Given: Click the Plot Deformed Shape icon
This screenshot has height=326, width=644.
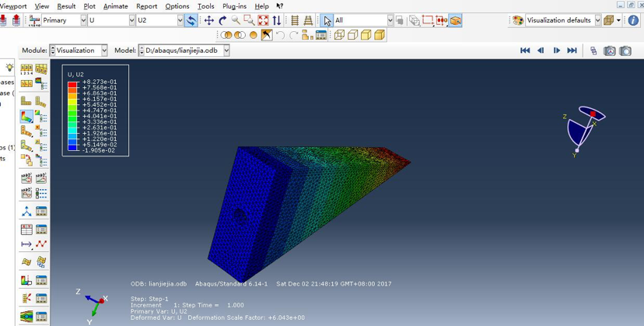Looking at the screenshot, I should click(x=40, y=101).
